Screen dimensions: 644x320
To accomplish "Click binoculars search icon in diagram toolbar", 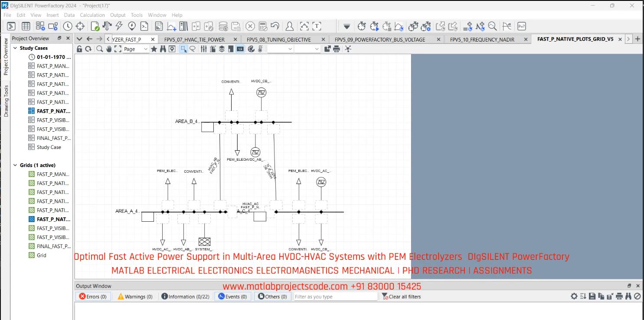I will [163, 49].
